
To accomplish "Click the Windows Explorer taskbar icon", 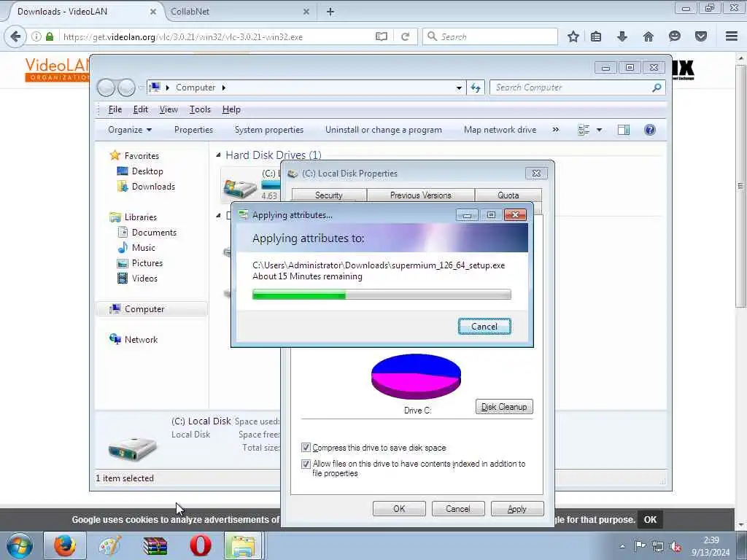I will point(243,545).
